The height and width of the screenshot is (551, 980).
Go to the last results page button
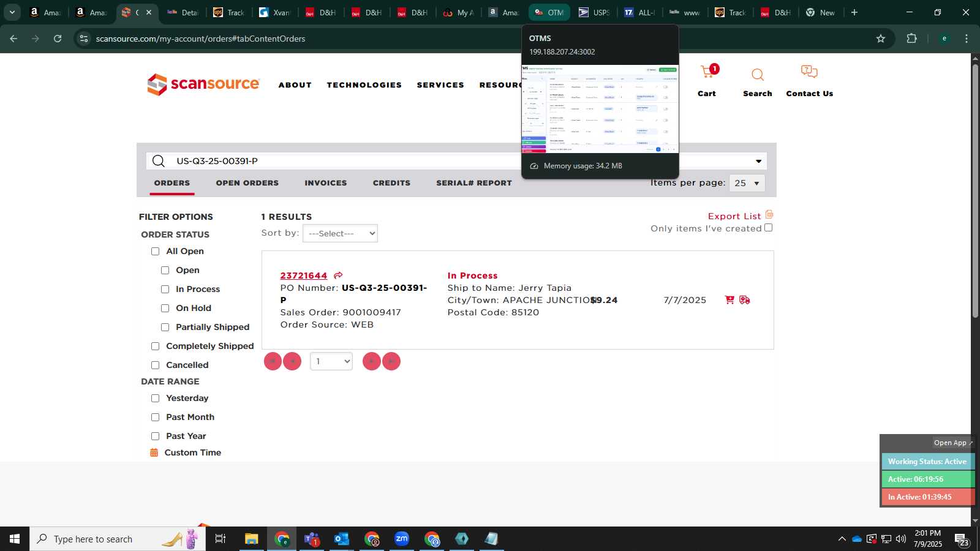[391, 361]
